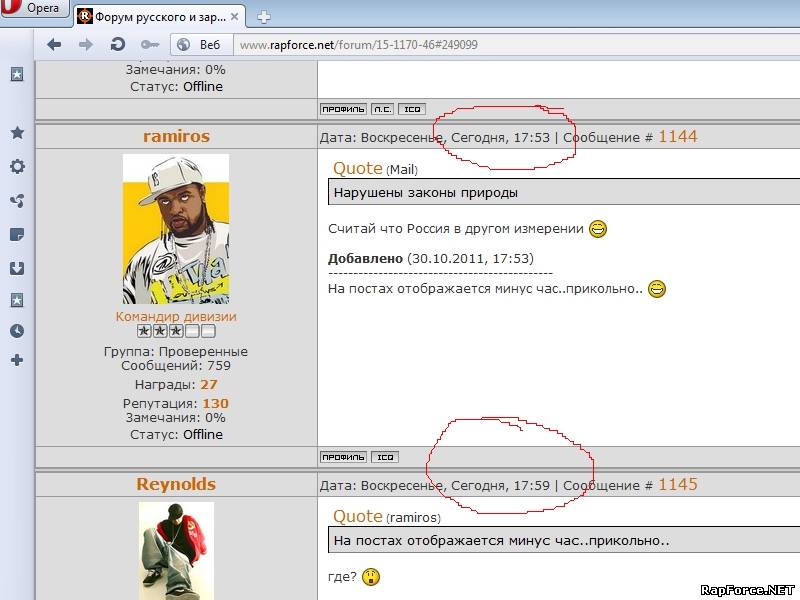Viewport: 800px width, 600px height.
Task: Click Reynolds quoted text На постах отображается
Action: tap(501, 541)
